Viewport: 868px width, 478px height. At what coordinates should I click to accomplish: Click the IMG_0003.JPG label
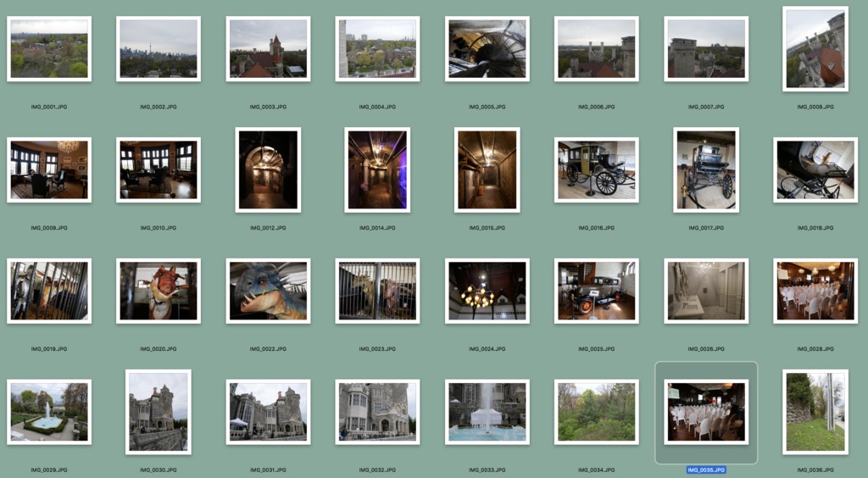pos(268,107)
